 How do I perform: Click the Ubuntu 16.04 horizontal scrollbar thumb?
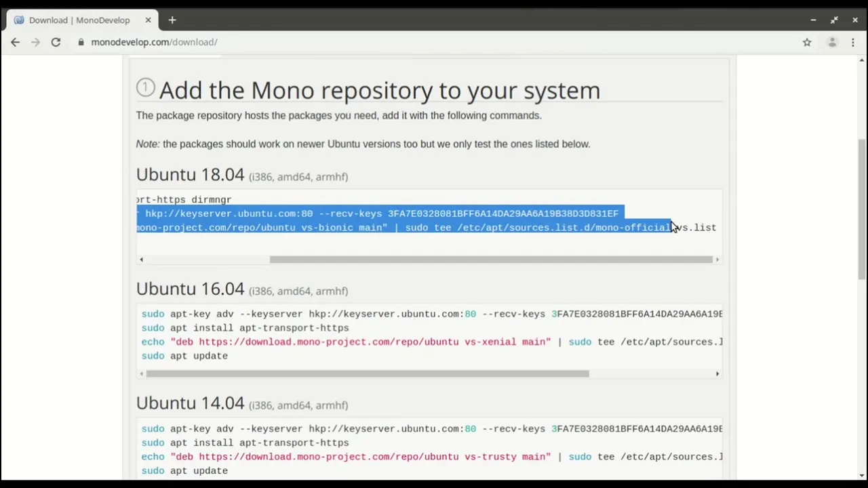click(368, 373)
